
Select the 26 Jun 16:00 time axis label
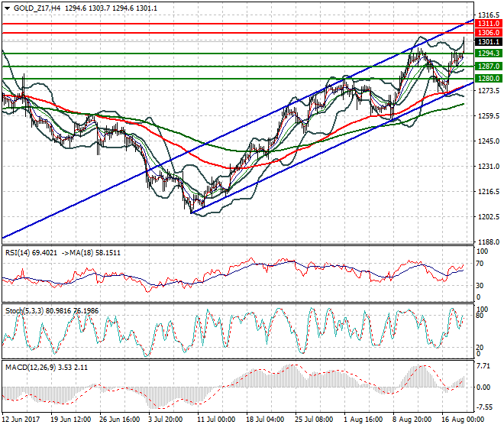[x=119, y=420]
